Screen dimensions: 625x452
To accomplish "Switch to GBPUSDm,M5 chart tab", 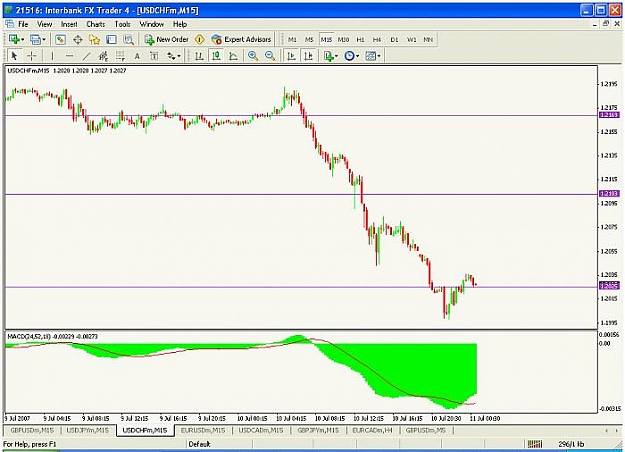I will [x=426, y=430].
